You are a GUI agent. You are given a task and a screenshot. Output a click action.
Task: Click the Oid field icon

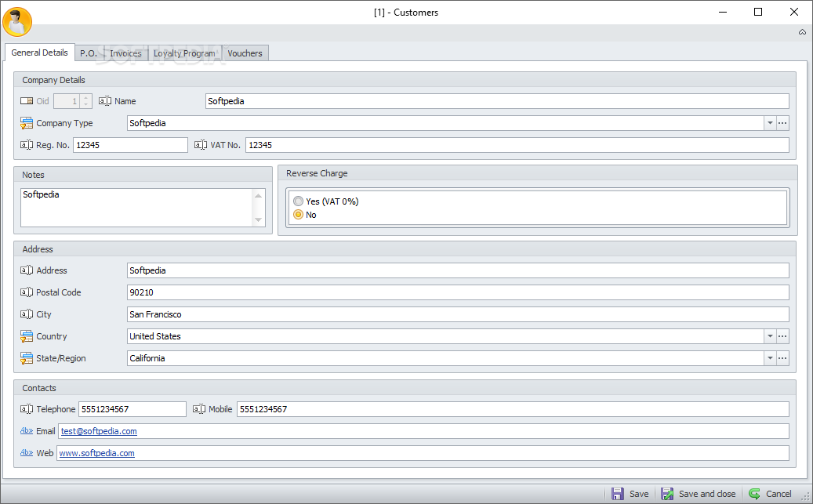(27, 101)
